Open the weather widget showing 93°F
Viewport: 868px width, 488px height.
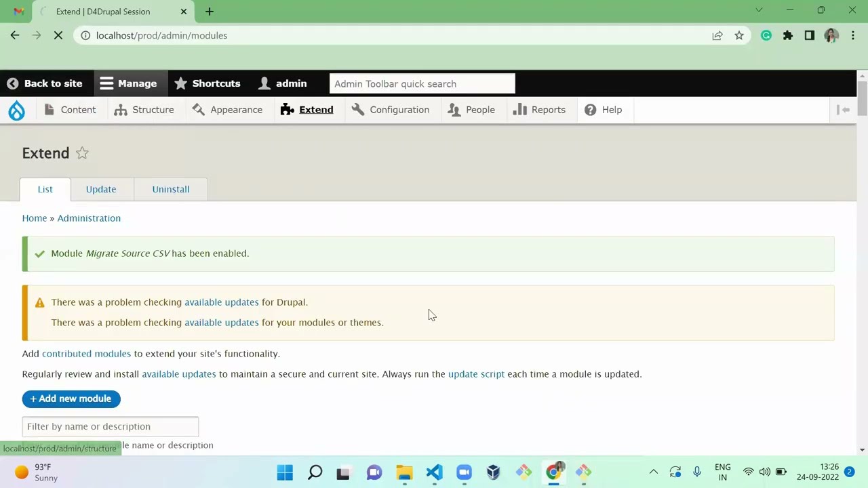click(x=37, y=472)
